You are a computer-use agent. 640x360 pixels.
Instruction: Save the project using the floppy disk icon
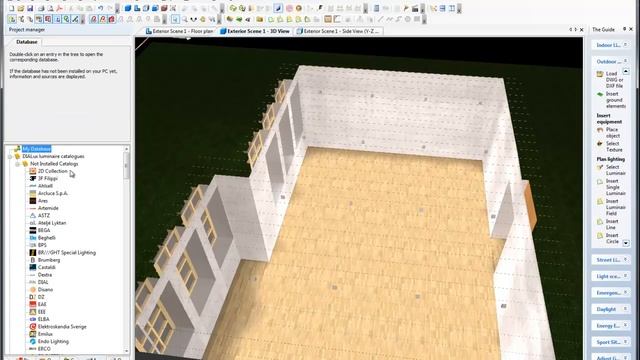tap(30, 8)
